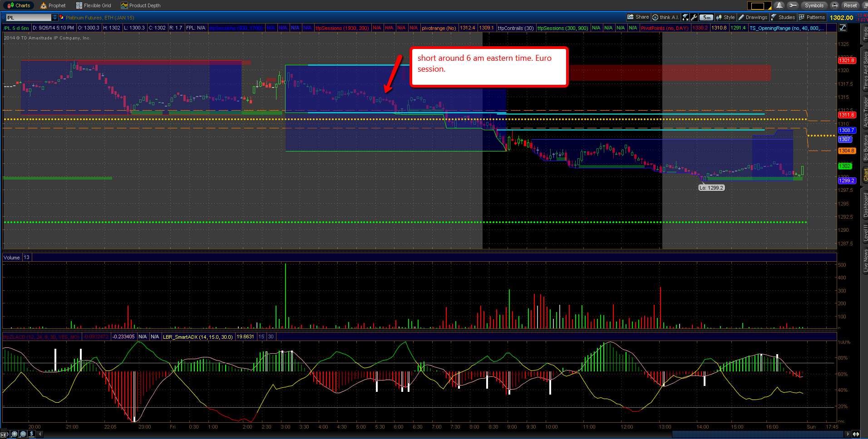Viewport: 868px width, 439px height.
Task: Open the chart grid layout selector
Action: click(759, 6)
